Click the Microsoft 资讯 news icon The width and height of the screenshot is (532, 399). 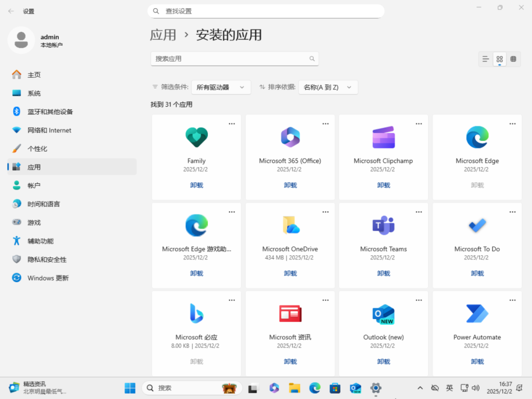290,313
